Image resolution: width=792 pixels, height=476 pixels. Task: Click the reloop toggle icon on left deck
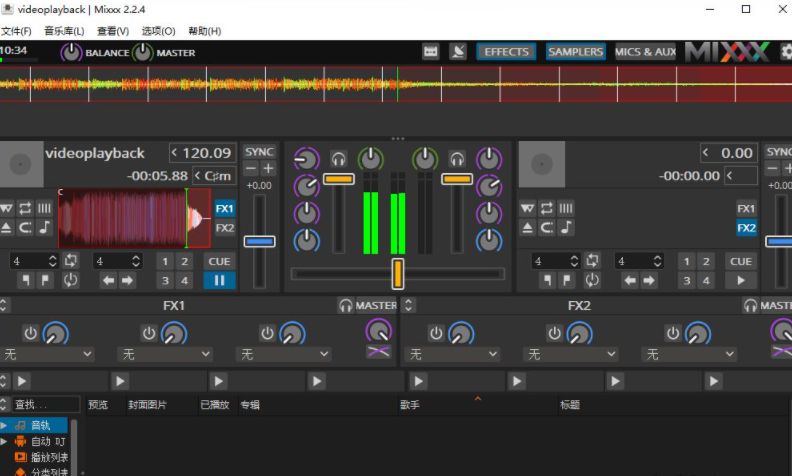click(x=71, y=280)
